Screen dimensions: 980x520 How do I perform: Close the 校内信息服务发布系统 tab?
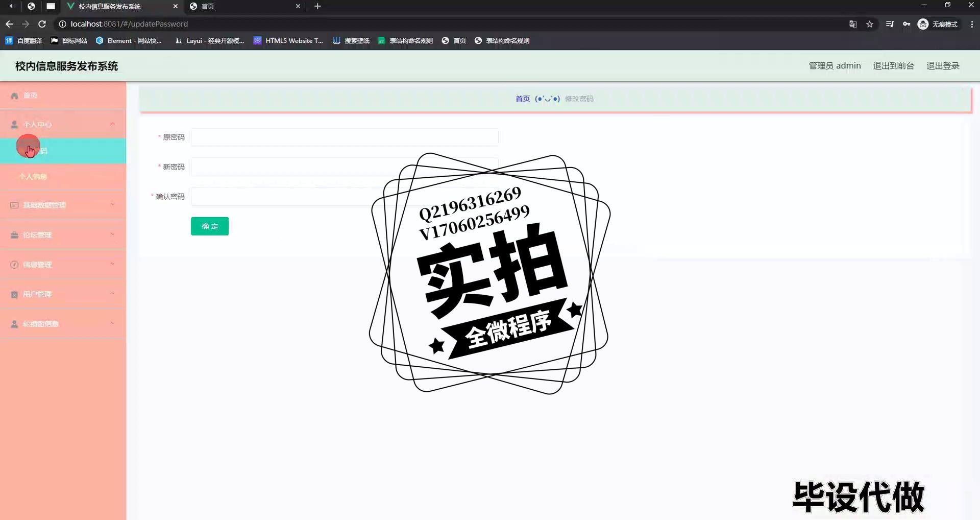pyautogui.click(x=176, y=6)
